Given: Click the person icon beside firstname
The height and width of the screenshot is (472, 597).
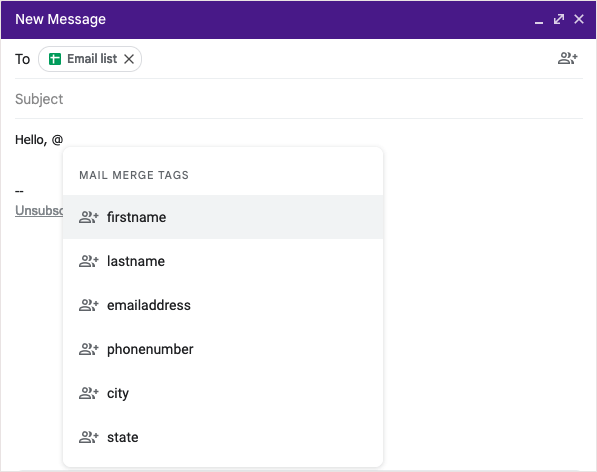Looking at the screenshot, I should click(x=89, y=217).
